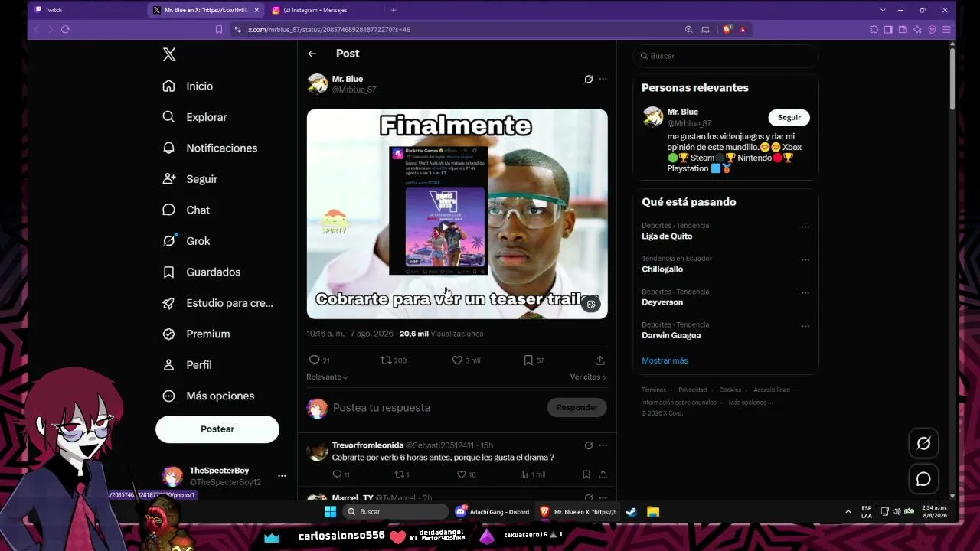Screen dimensions: 980x551
Task: Open Chat in the sidebar
Action: pos(186,210)
